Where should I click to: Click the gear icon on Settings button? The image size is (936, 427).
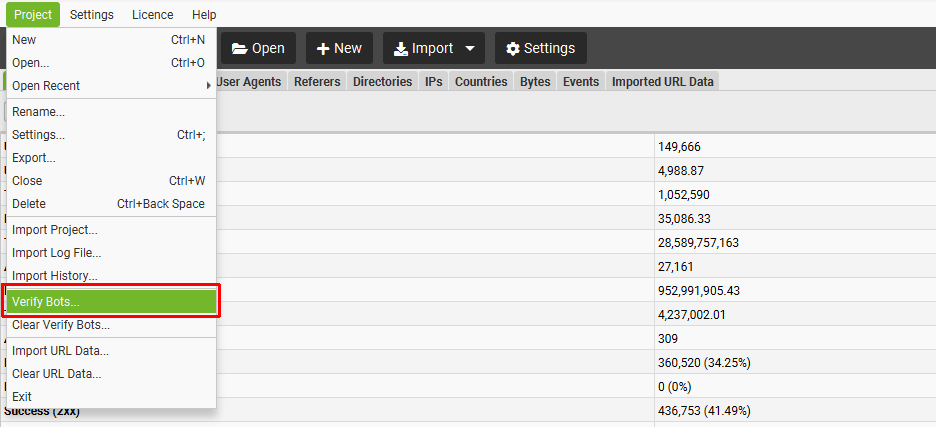513,49
